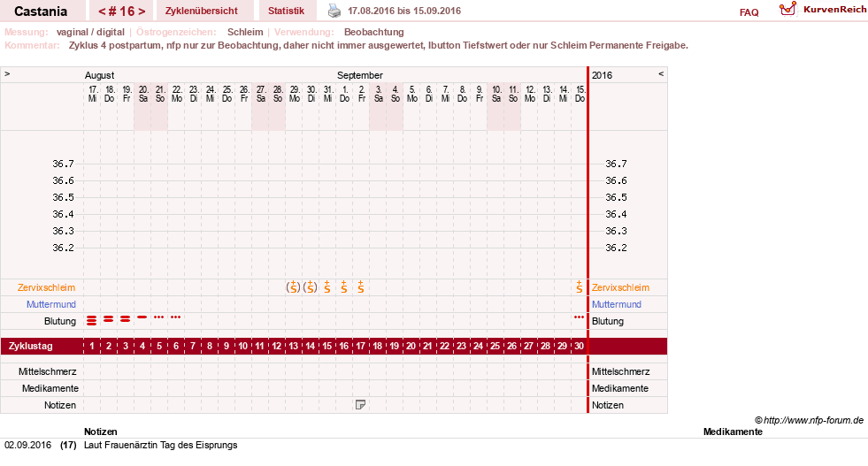Click the left Zervixschleim row label
This screenshot has height=466, width=868.
click(47, 287)
